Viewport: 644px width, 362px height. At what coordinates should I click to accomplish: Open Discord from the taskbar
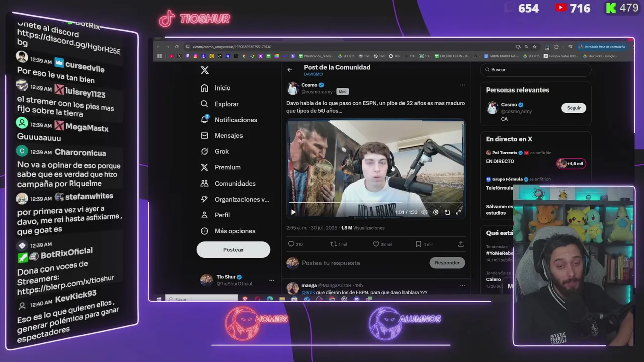[357, 299]
